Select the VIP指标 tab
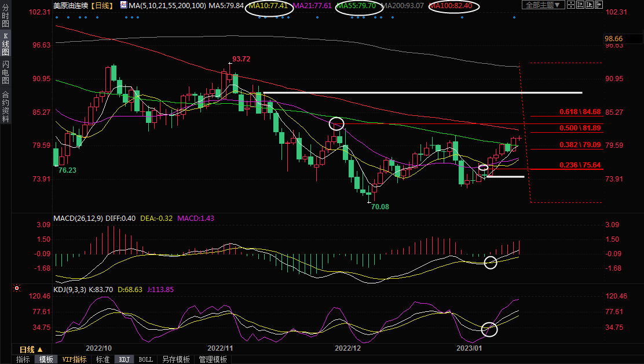This screenshot has width=644, height=364. click(75, 359)
